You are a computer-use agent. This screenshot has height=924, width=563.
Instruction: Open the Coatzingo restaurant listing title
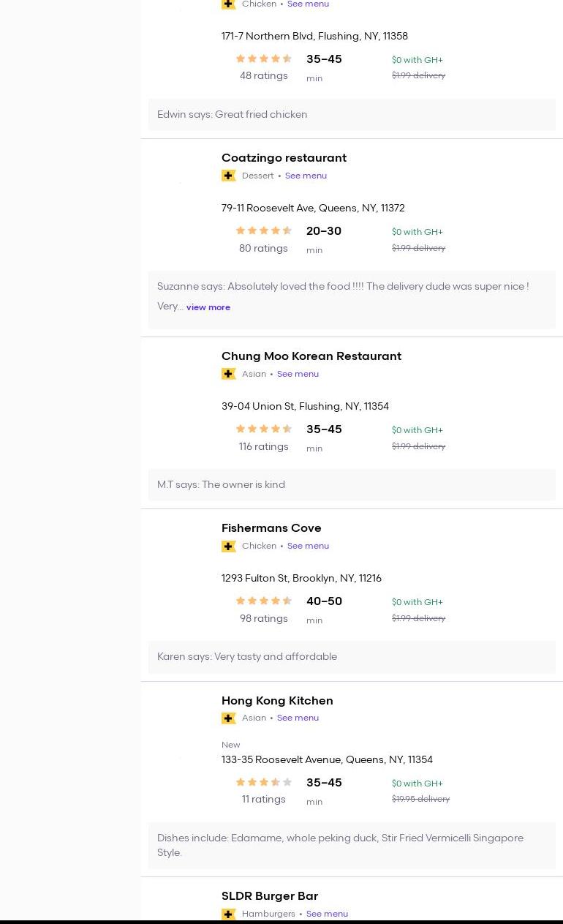pyautogui.click(x=284, y=158)
